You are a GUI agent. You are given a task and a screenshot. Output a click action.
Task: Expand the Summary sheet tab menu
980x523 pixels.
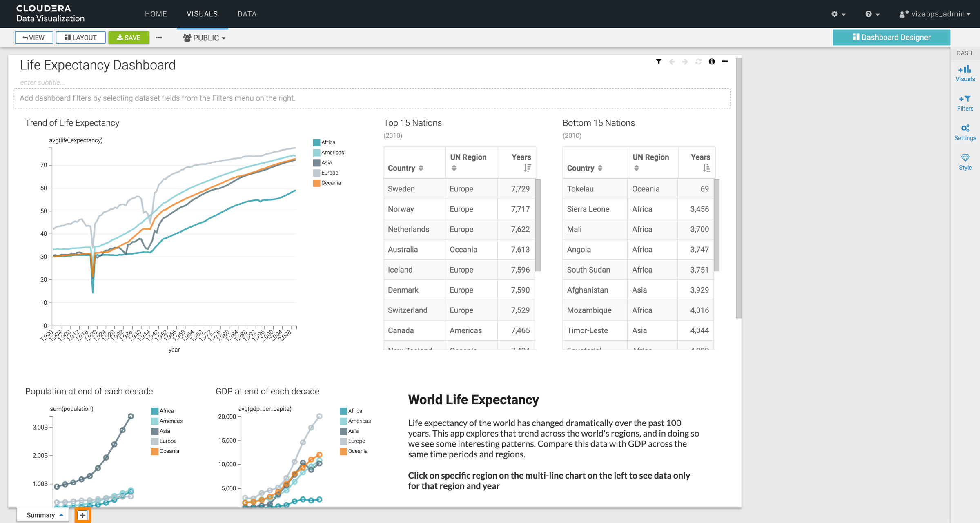coord(61,515)
